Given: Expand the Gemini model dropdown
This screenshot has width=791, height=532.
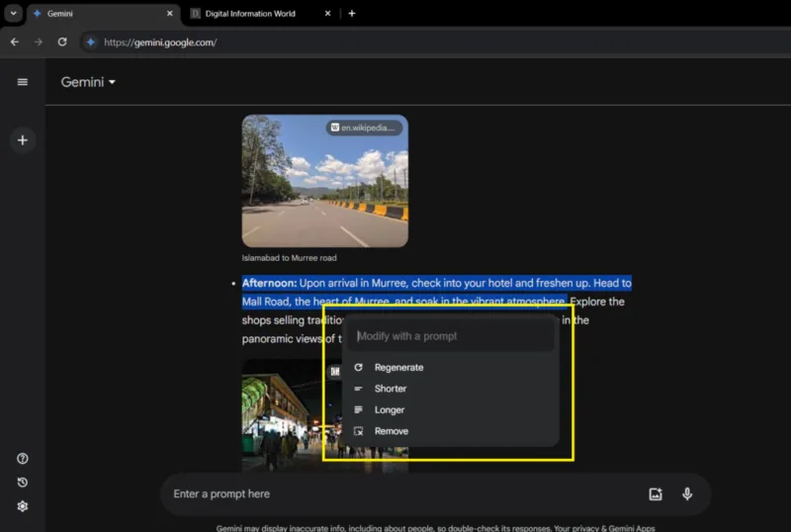Looking at the screenshot, I should (89, 82).
